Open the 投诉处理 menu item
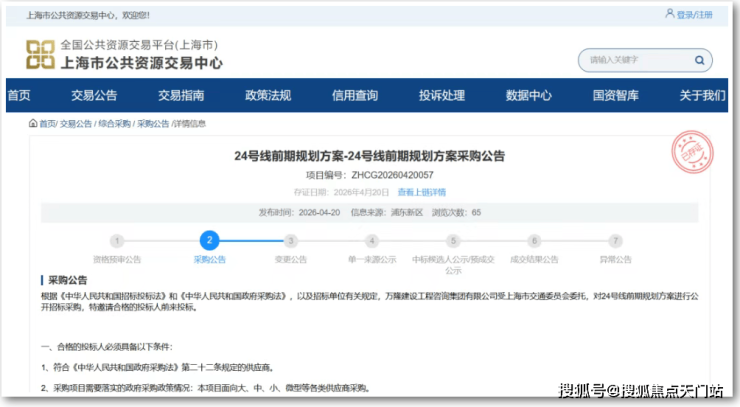The image size is (740, 407). (x=442, y=95)
